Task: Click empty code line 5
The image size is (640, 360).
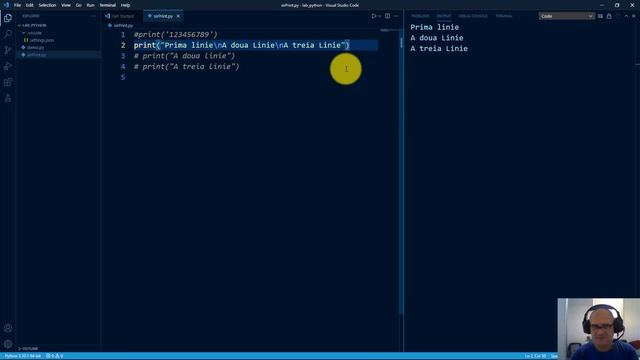Action: (256, 77)
